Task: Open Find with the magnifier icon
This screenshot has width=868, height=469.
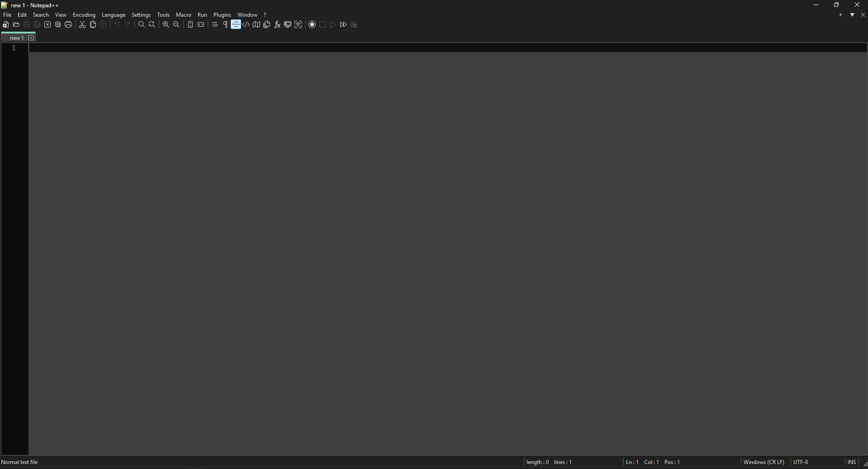Action: 142,25
